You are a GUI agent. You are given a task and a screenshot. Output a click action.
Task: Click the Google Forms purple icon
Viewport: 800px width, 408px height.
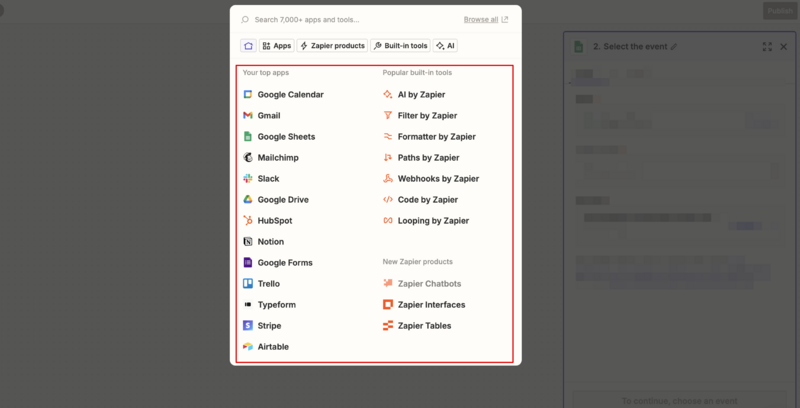[x=248, y=263]
